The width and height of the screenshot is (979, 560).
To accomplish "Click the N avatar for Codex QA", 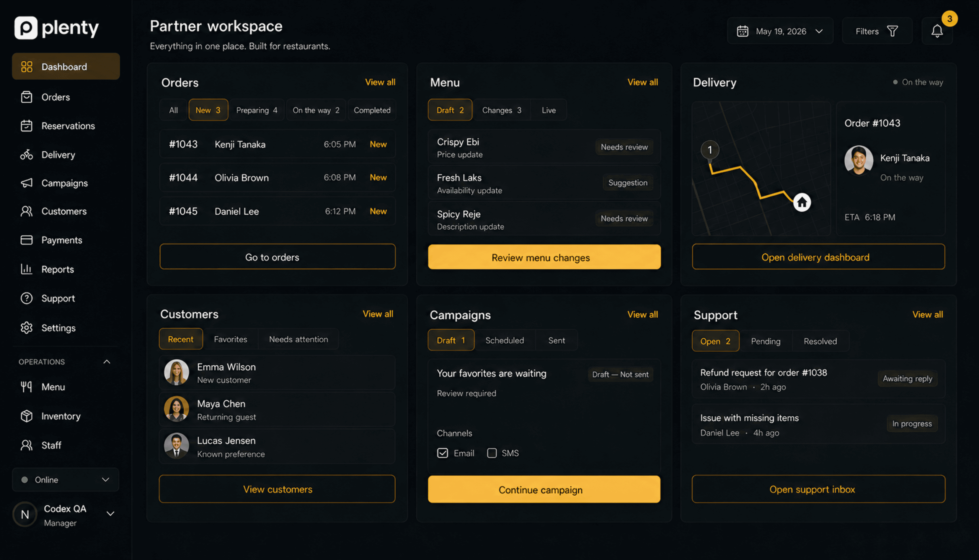I will coord(25,514).
